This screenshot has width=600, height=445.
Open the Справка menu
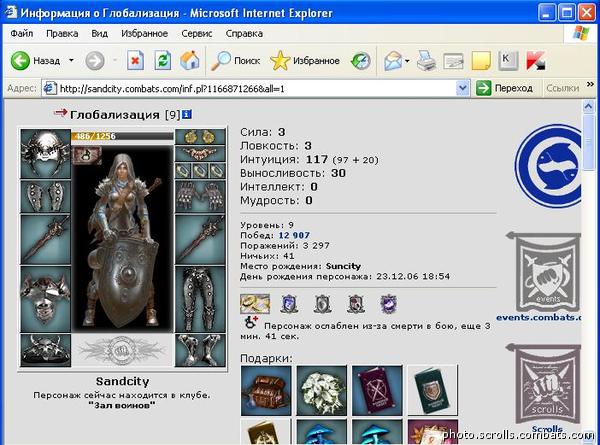pyautogui.click(x=244, y=34)
